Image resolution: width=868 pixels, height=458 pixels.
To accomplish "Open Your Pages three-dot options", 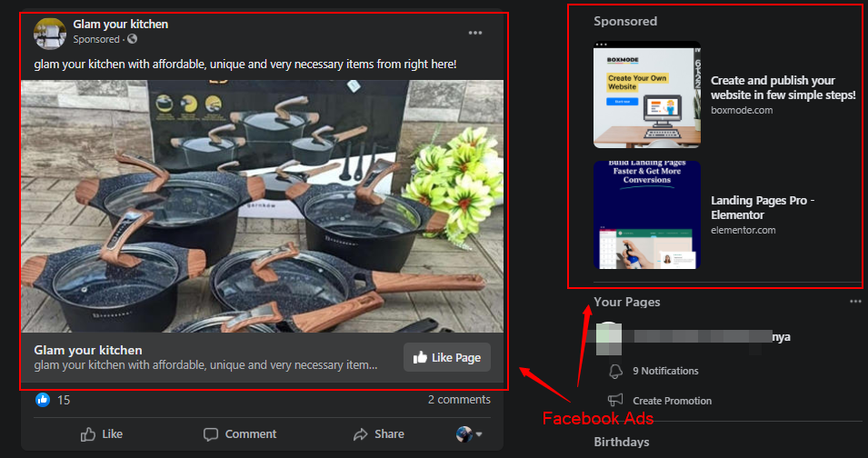I will click(855, 302).
